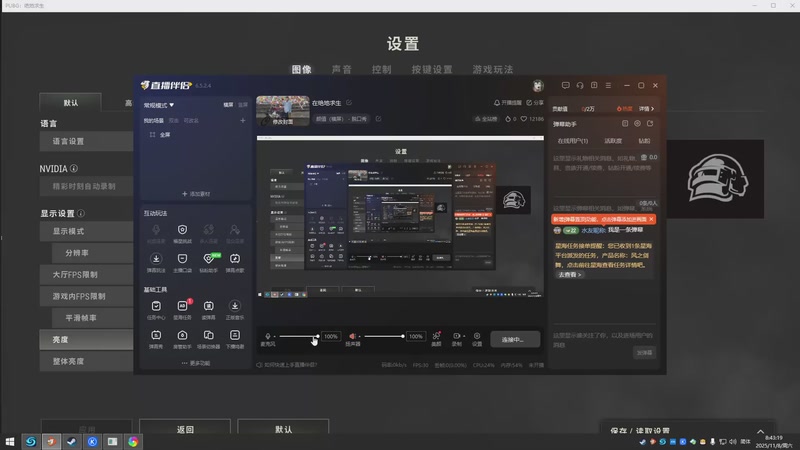Adjust the microphone volume slider
This screenshot has height=450, width=800.
pyautogui.click(x=298, y=336)
